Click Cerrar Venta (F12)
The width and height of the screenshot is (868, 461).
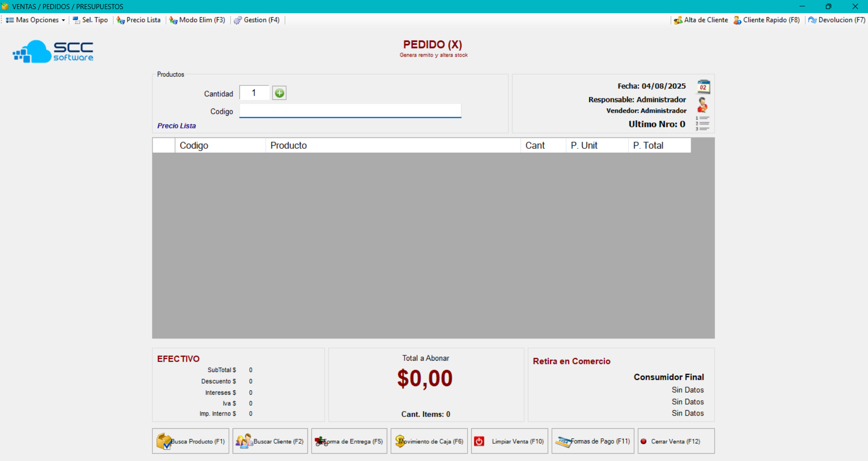pos(676,441)
